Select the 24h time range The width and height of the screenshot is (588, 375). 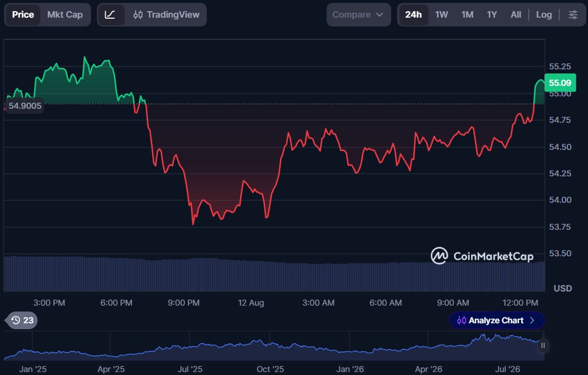point(414,15)
